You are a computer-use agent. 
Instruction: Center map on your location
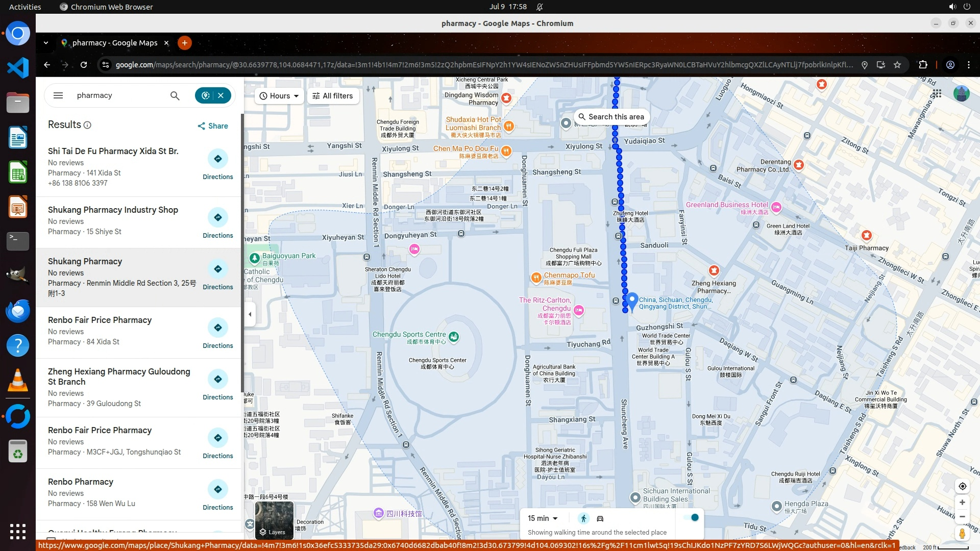coord(962,486)
